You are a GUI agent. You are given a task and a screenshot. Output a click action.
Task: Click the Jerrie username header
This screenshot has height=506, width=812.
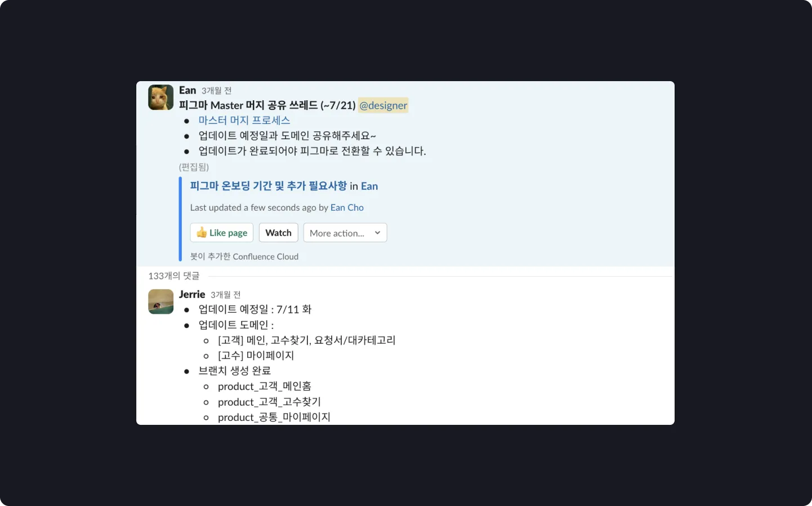192,294
